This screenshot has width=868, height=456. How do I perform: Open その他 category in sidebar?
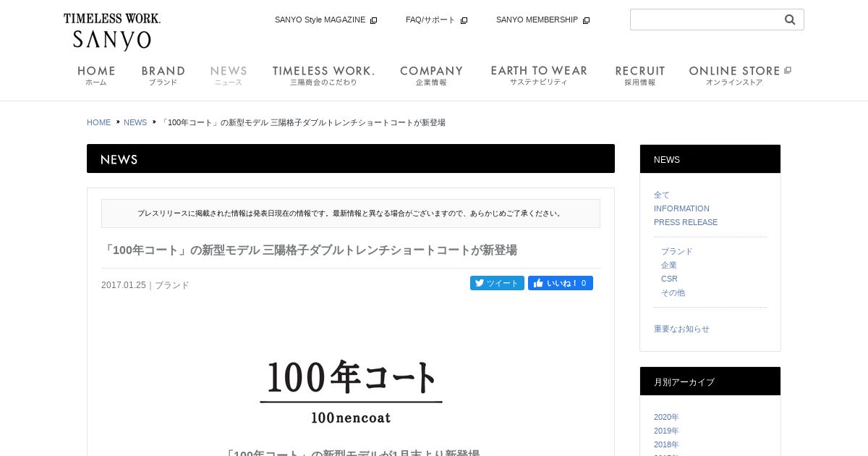pyautogui.click(x=673, y=292)
